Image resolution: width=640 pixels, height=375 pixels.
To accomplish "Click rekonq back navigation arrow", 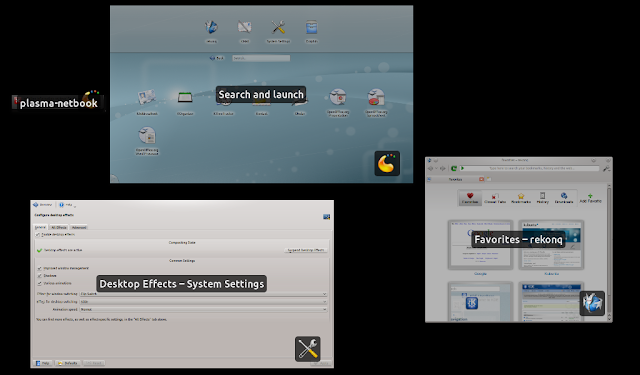I will 430,168.
